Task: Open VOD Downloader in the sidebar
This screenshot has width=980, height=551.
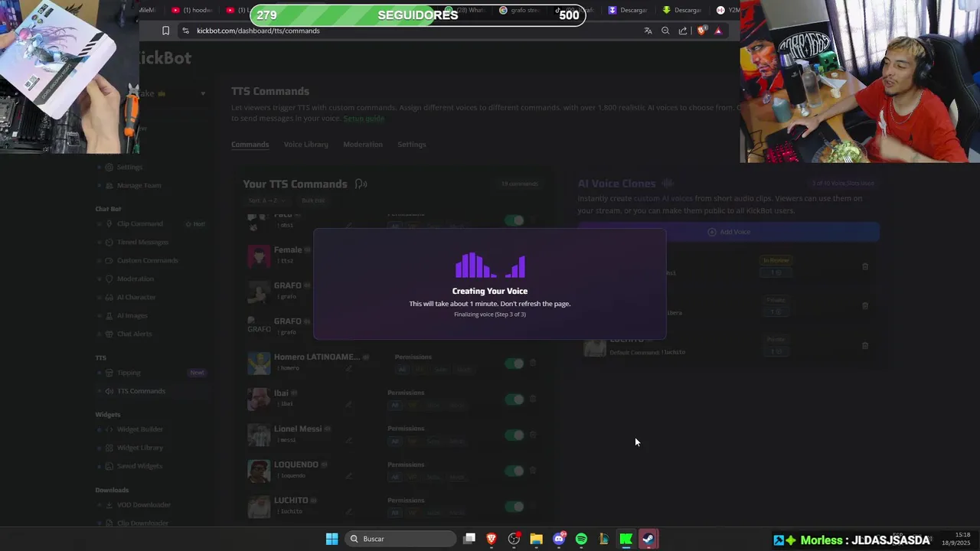Action: (144, 505)
